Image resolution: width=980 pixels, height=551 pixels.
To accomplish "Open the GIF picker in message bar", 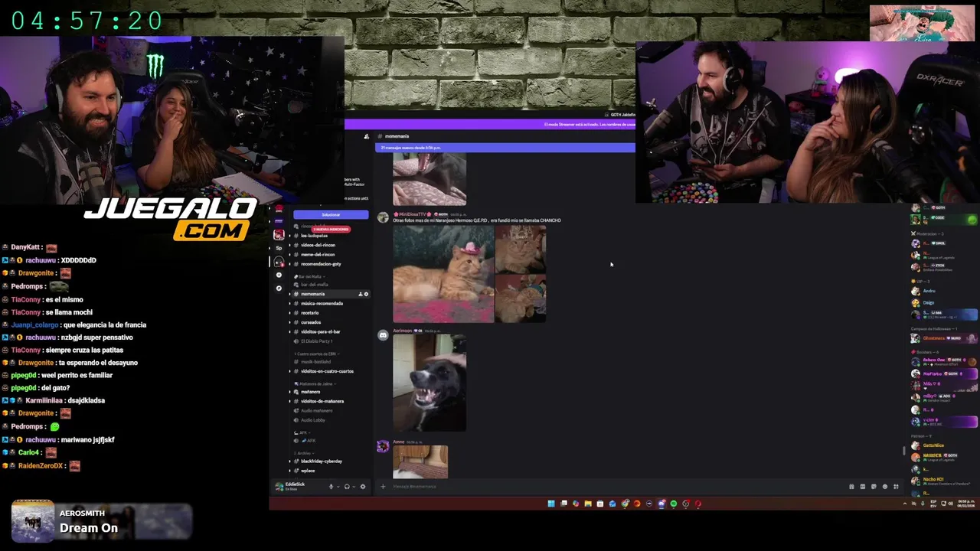I will coord(863,487).
